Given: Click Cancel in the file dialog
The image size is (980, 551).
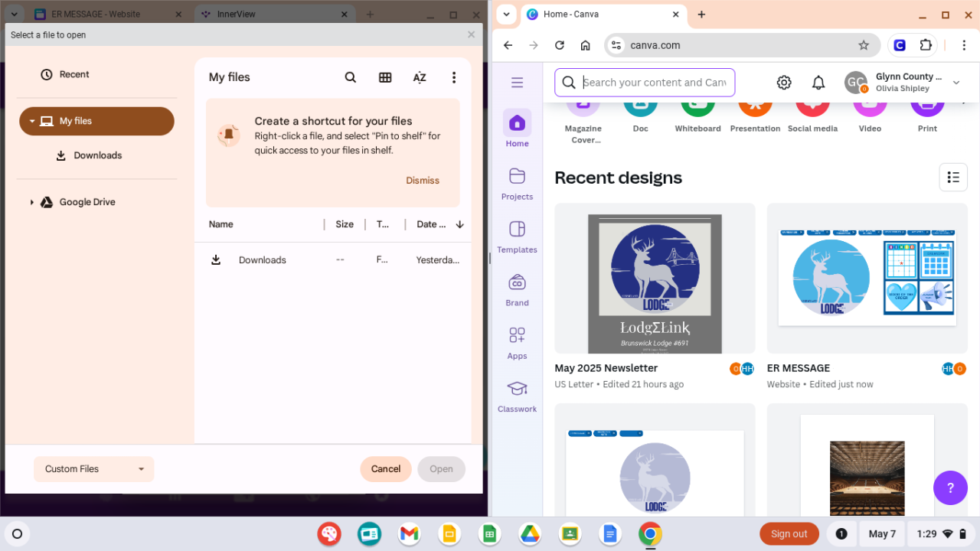Looking at the screenshot, I should 386,469.
